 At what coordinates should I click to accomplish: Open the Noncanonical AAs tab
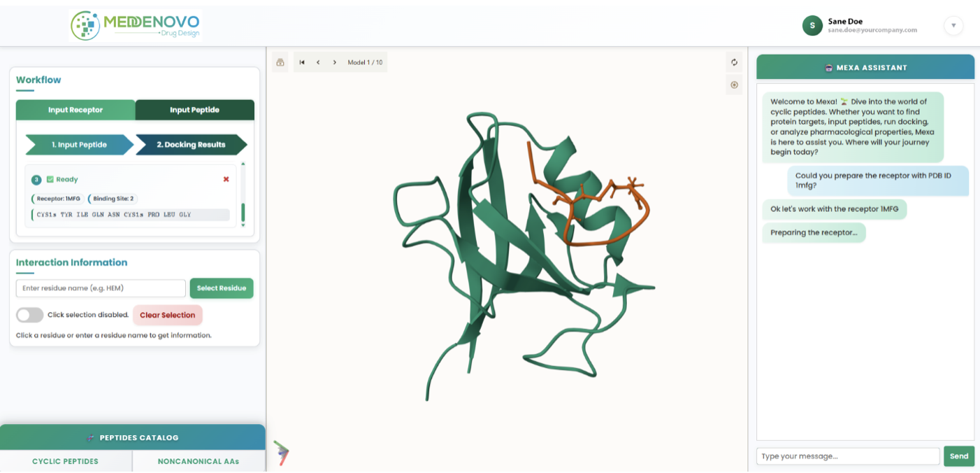[199, 461]
